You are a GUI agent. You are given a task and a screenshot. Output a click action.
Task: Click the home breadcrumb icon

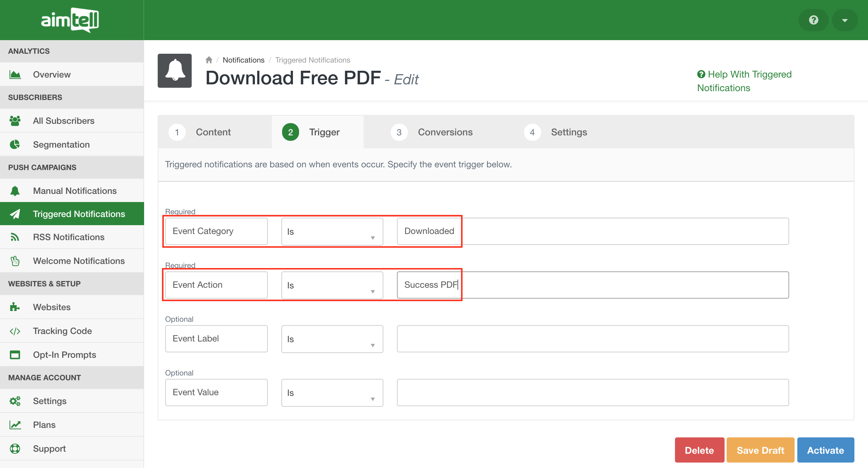[209, 60]
